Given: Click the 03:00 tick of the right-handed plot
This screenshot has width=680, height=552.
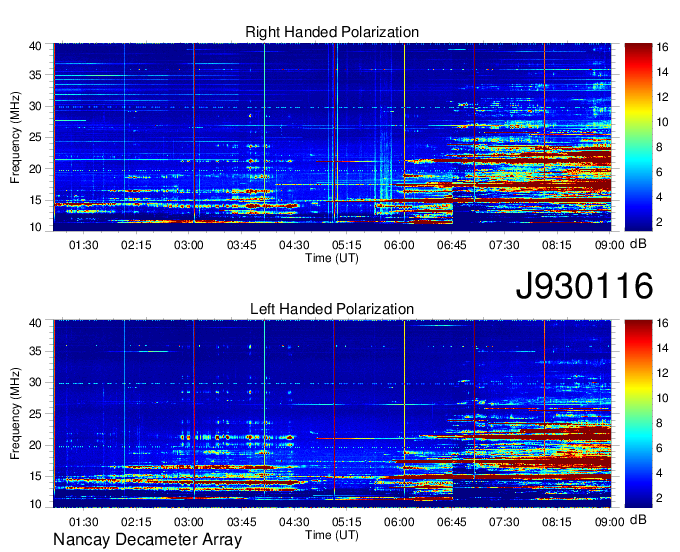Looking at the screenshot, I should tap(189, 245).
